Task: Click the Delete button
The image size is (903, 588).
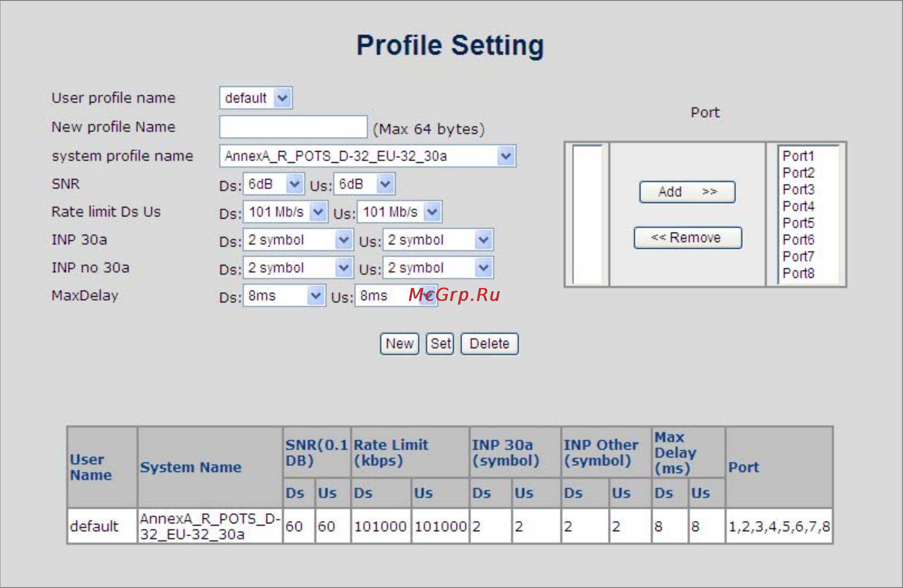Action: 489,343
